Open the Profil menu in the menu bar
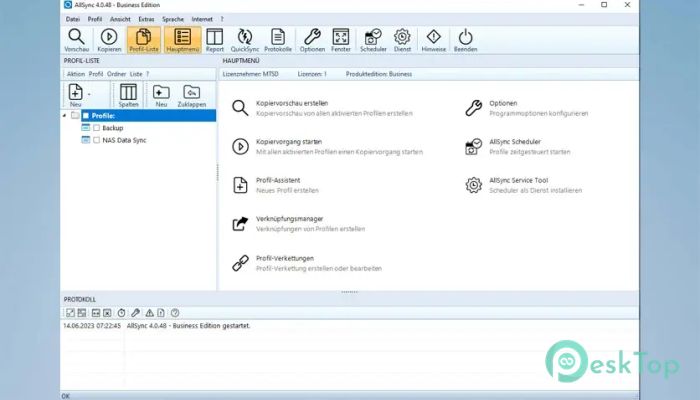 click(x=95, y=19)
